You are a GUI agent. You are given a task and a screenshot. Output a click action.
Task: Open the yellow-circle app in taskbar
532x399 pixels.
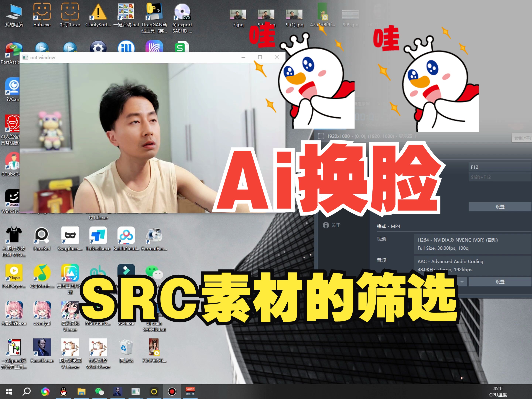[154, 392]
